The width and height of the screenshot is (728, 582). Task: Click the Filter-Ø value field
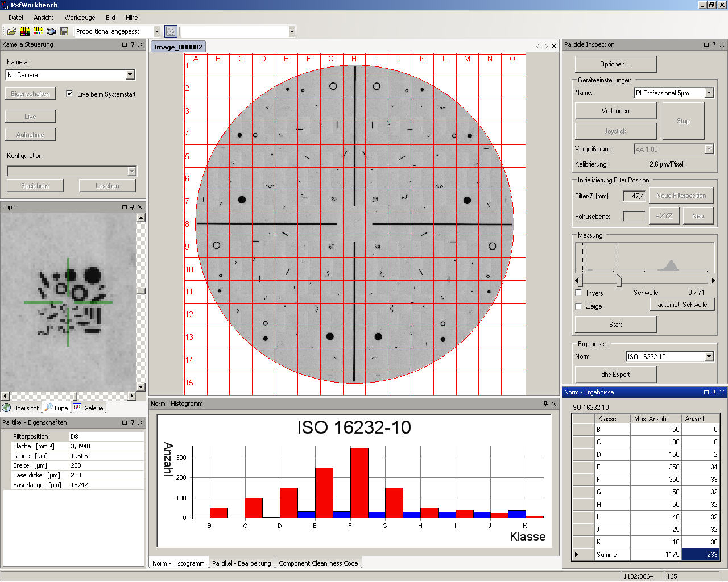tap(634, 196)
